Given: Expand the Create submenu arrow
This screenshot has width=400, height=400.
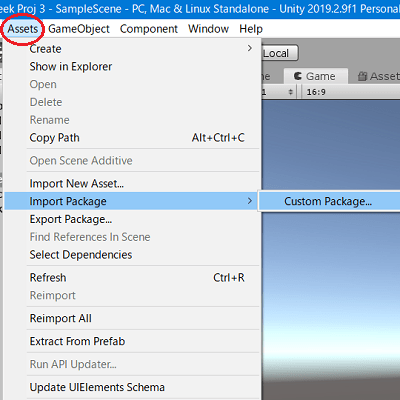Looking at the screenshot, I should point(250,48).
